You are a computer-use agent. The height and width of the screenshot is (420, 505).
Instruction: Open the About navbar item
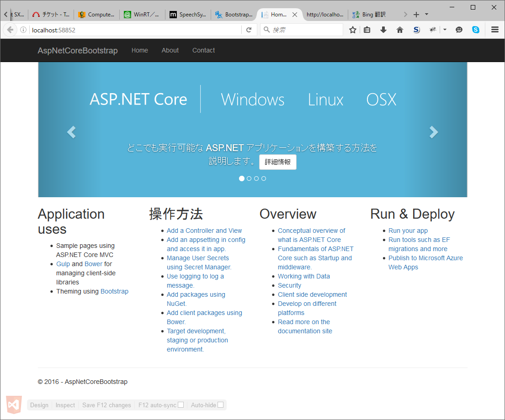pos(170,50)
